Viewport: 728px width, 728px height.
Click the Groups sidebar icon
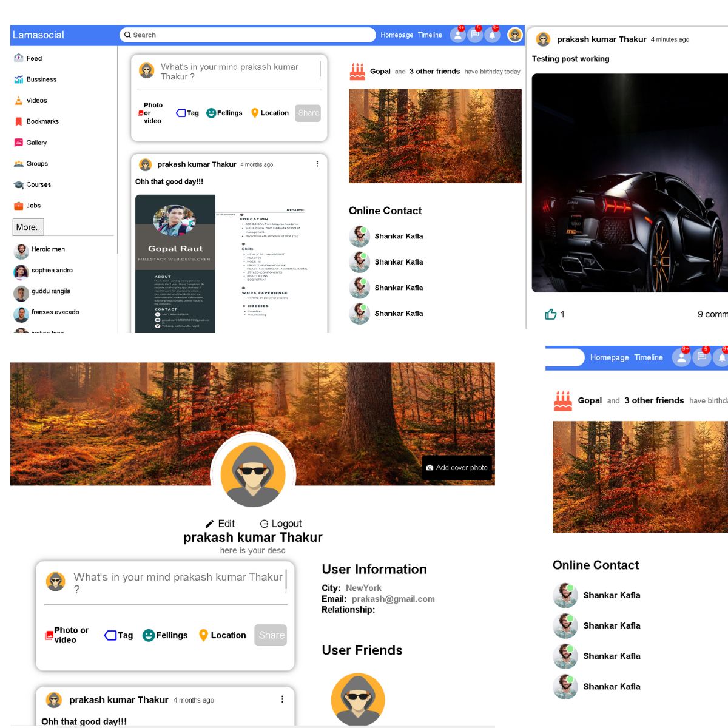(18, 164)
